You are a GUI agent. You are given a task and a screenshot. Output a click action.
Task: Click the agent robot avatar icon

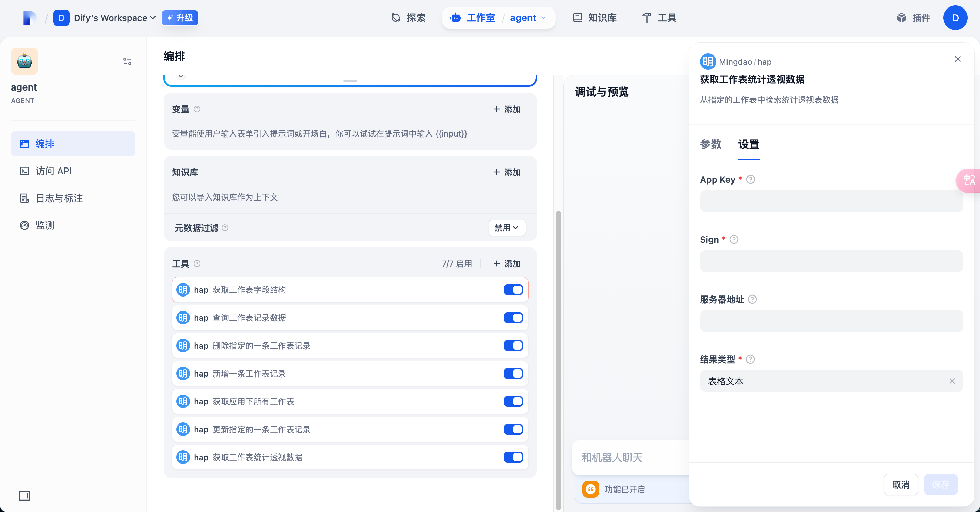pyautogui.click(x=24, y=61)
